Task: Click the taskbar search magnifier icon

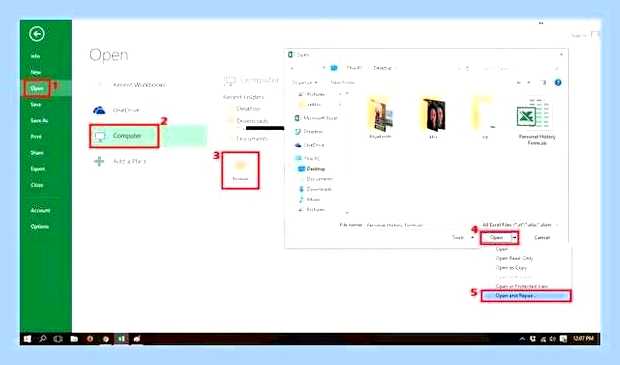Action: (43, 339)
